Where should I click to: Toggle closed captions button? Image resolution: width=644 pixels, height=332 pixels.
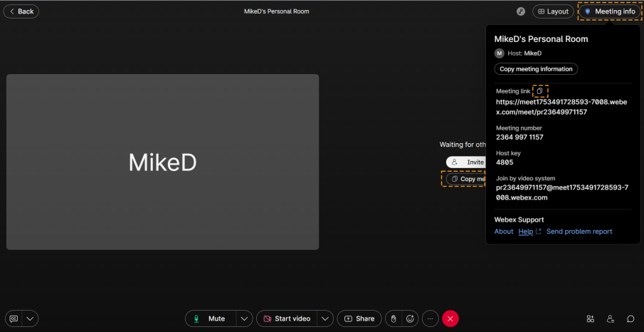pos(14,318)
